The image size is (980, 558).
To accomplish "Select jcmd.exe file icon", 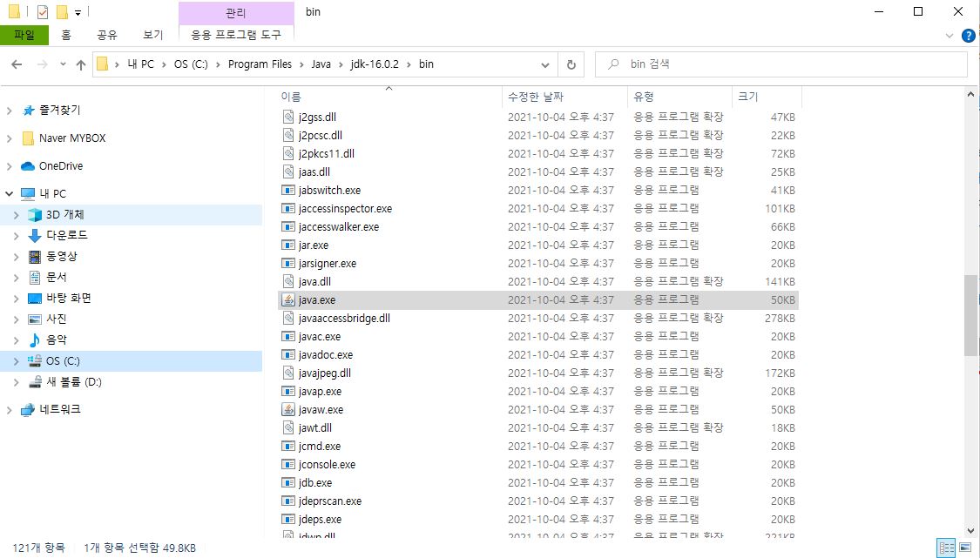I will pos(288,447).
